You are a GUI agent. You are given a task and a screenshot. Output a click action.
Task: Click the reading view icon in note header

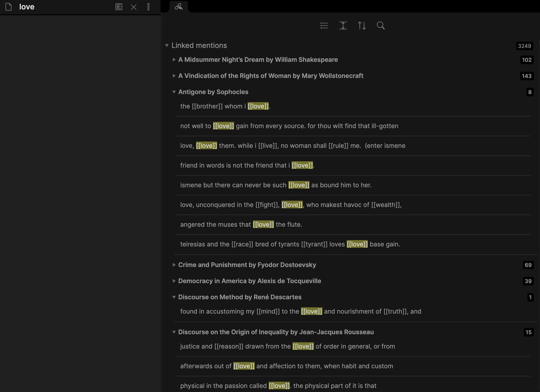point(119,7)
